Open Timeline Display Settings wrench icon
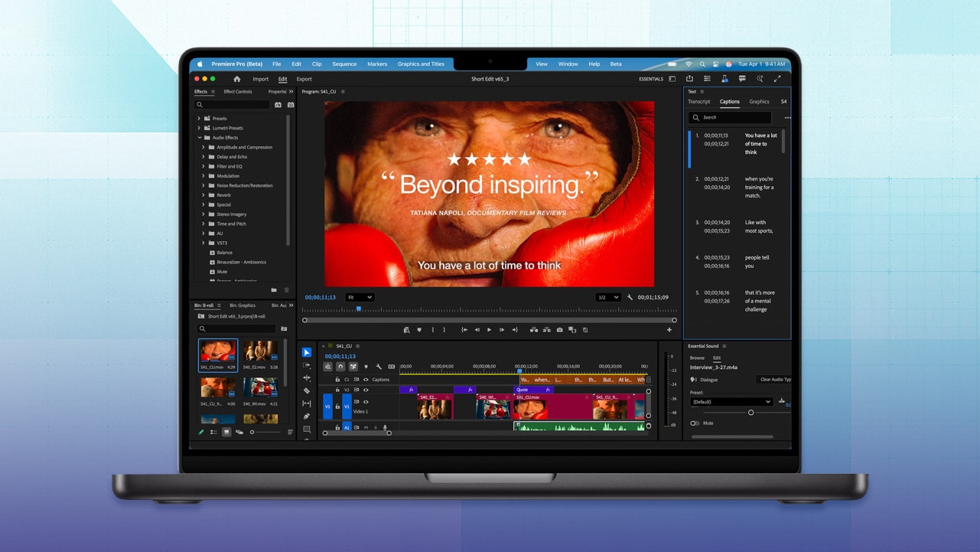This screenshot has width=980, height=552. point(378,366)
